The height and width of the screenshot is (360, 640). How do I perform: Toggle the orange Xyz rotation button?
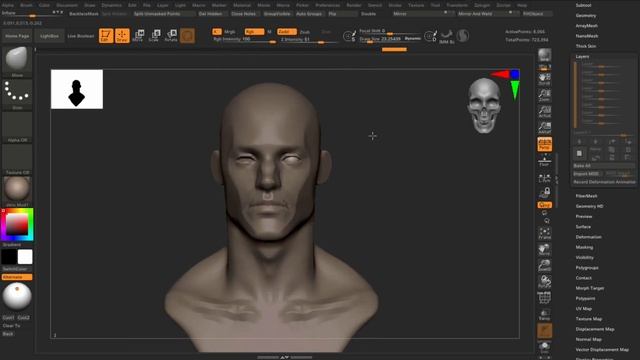click(x=544, y=205)
